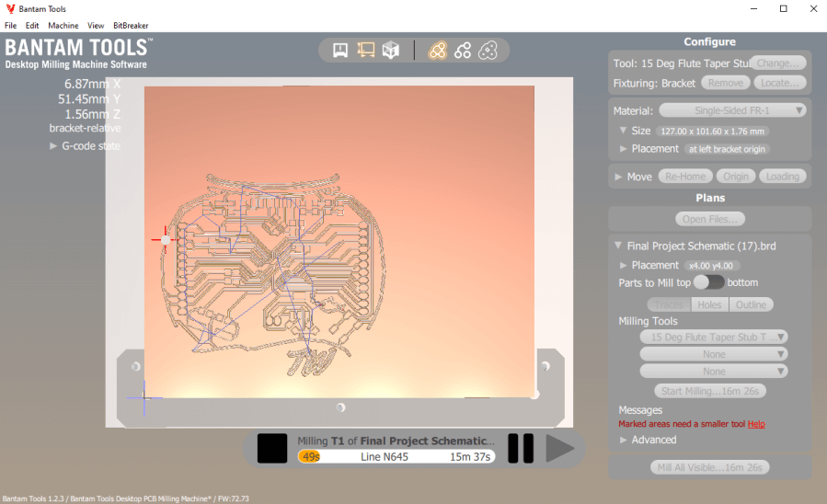This screenshot has height=504, width=827.
Task: Toggle Outline milling part
Action: [751, 304]
